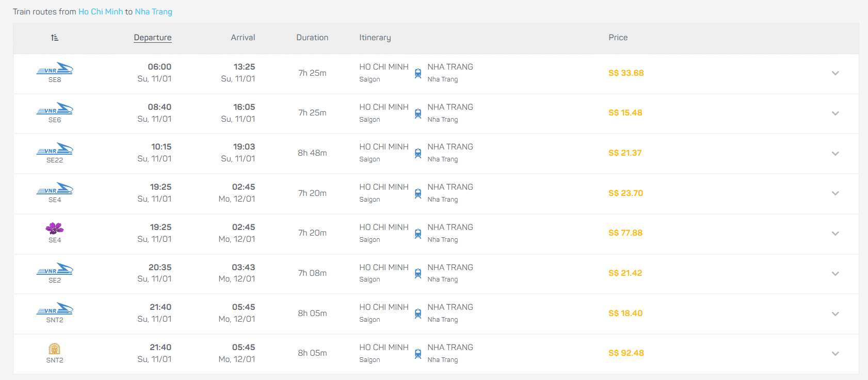Click the train icon in the S$ 92.48 row

[x=418, y=354]
